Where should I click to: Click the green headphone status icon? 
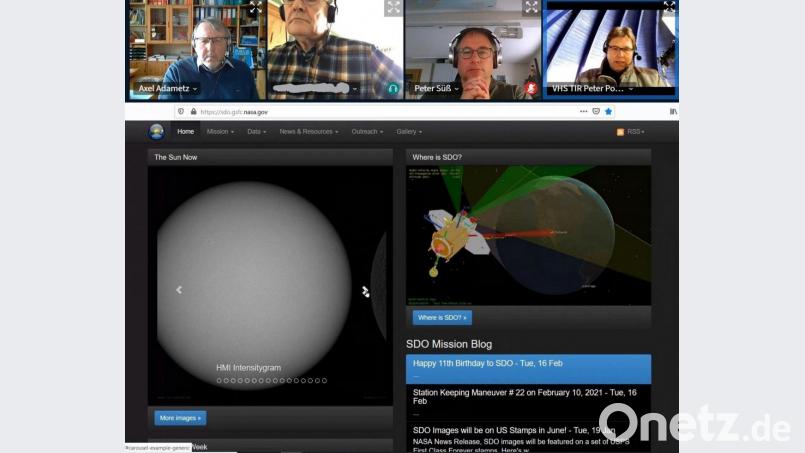[393, 89]
